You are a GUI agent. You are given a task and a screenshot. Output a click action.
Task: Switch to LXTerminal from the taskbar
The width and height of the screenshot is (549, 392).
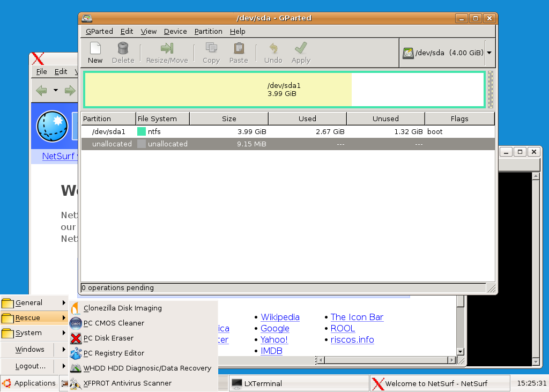coord(299,383)
